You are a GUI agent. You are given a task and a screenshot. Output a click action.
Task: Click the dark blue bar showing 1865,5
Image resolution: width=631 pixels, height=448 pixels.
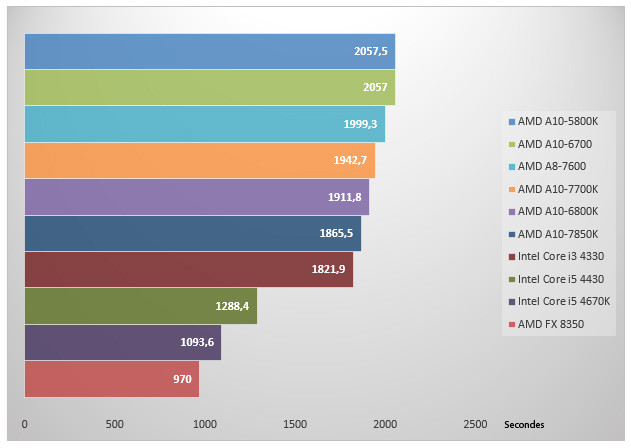[x=193, y=233]
